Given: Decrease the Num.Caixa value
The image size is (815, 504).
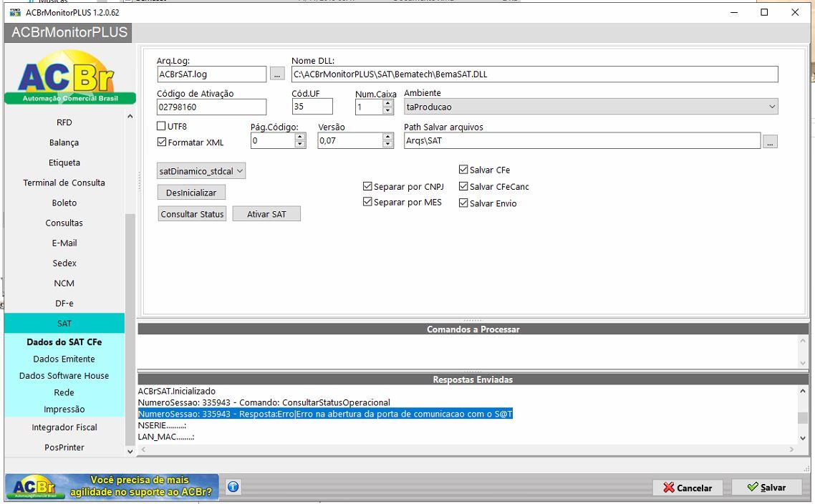Looking at the screenshot, I should 387,110.
